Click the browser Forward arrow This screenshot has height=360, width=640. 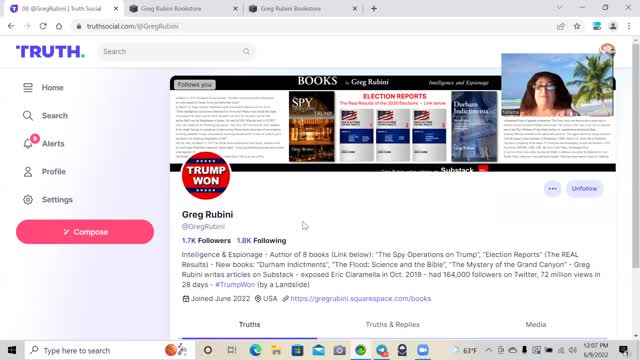pyautogui.click(x=27, y=26)
